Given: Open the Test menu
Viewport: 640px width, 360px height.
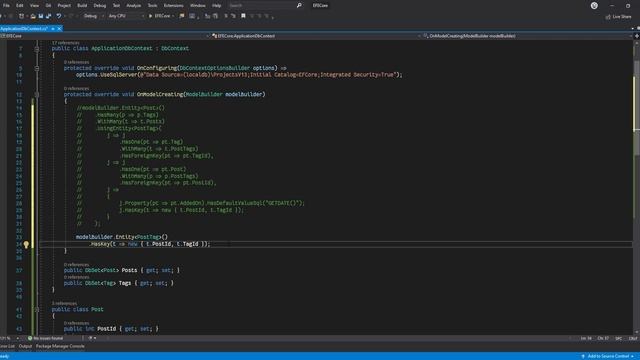Looking at the screenshot, I should (x=116, y=6).
